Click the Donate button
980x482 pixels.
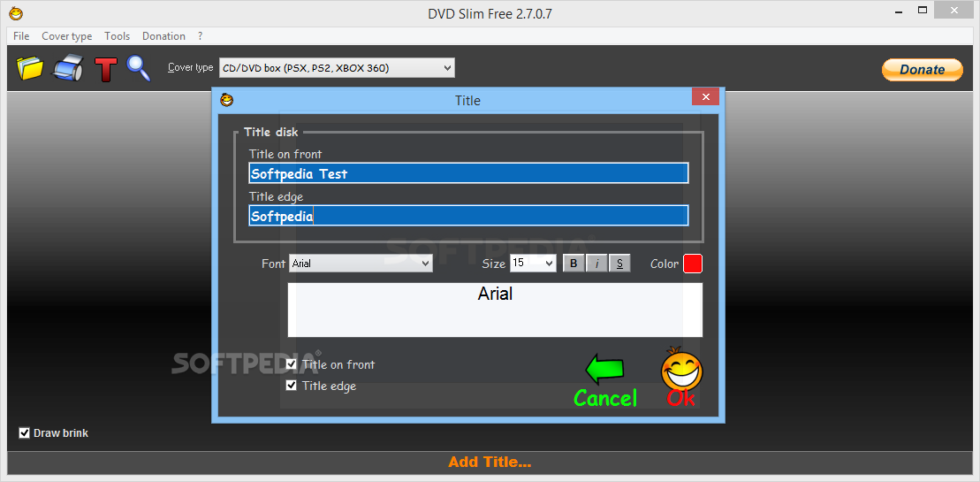(923, 70)
